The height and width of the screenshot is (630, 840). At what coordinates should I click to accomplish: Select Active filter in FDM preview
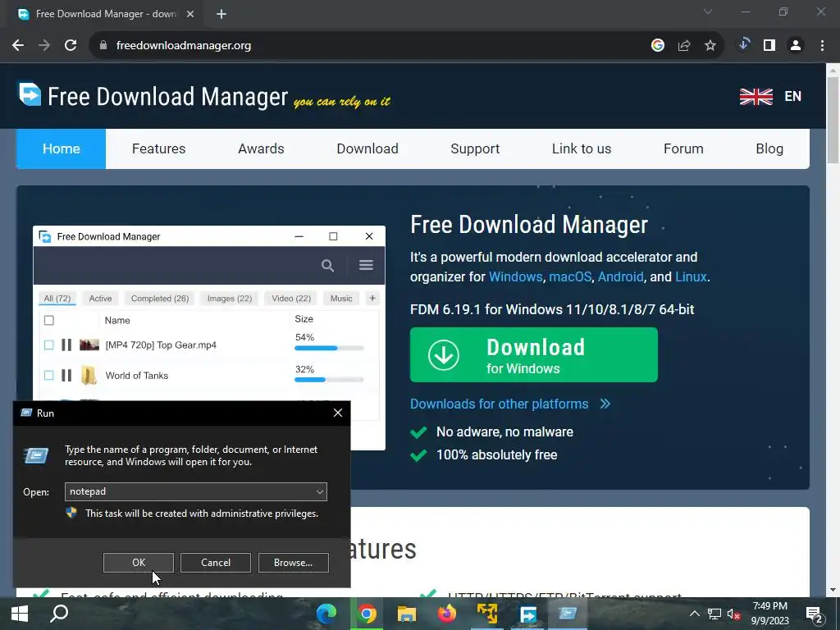[x=100, y=299]
